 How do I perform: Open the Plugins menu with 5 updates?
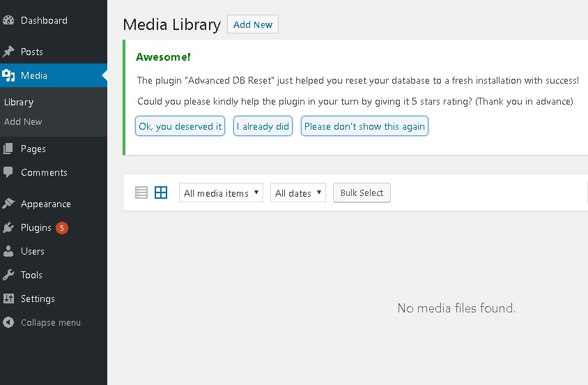click(36, 227)
